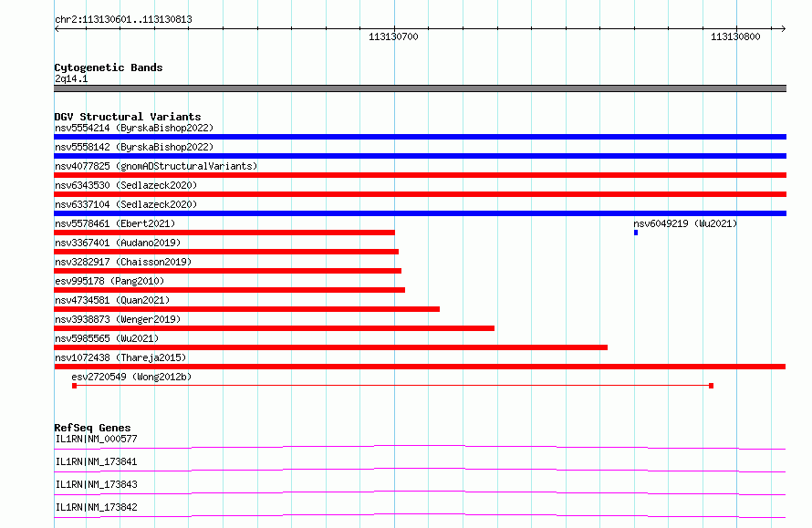
Task: Click the blue bar under nsv5558142
Action: click(420, 156)
